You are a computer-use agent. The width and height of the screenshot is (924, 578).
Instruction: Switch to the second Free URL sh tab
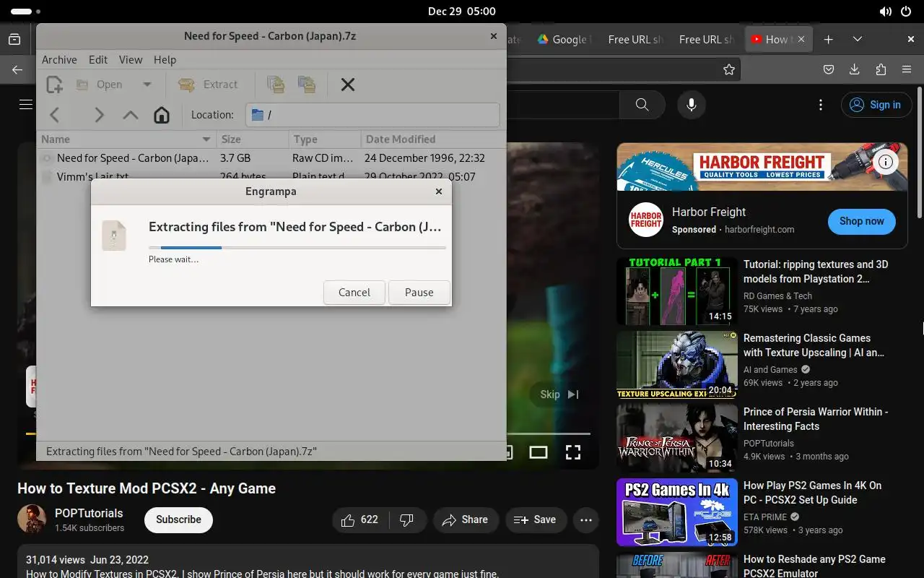(x=705, y=40)
